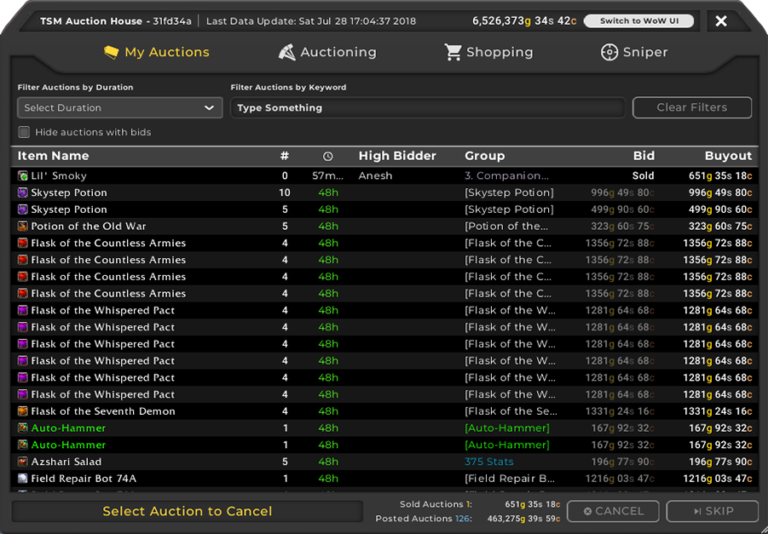768x534 pixels.
Task: Close the TSM Auction House window
Action: [x=721, y=21]
